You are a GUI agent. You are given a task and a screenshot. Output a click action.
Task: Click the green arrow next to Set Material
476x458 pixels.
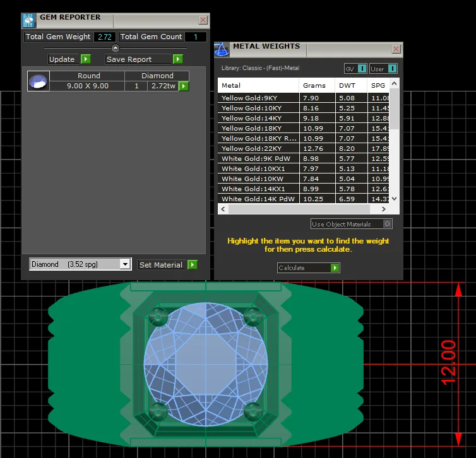tap(193, 264)
